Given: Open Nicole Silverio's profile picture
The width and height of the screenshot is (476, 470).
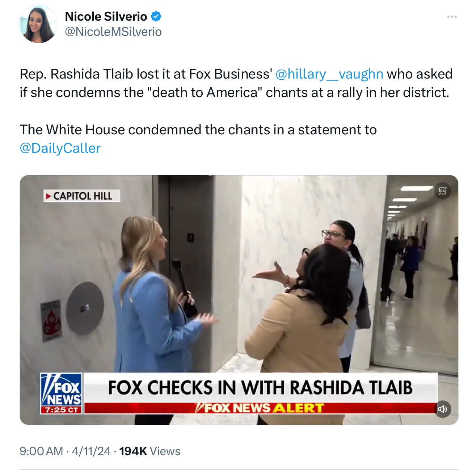Looking at the screenshot, I should pos(38,24).
